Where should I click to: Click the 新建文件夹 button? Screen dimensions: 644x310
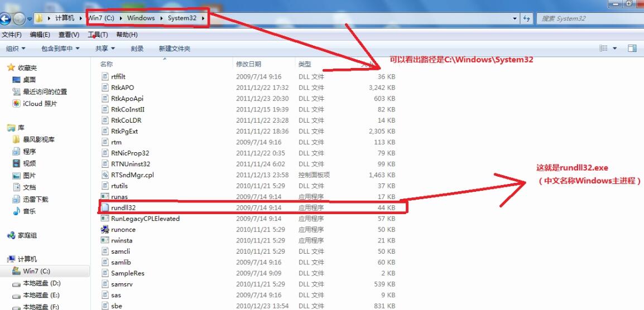coord(174,49)
